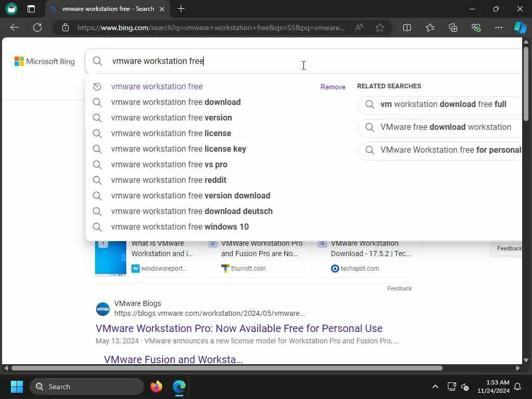532x399 pixels.
Task: Choose suggestion free windows 10
Action: pyautogui.click(x=180, y=227)
